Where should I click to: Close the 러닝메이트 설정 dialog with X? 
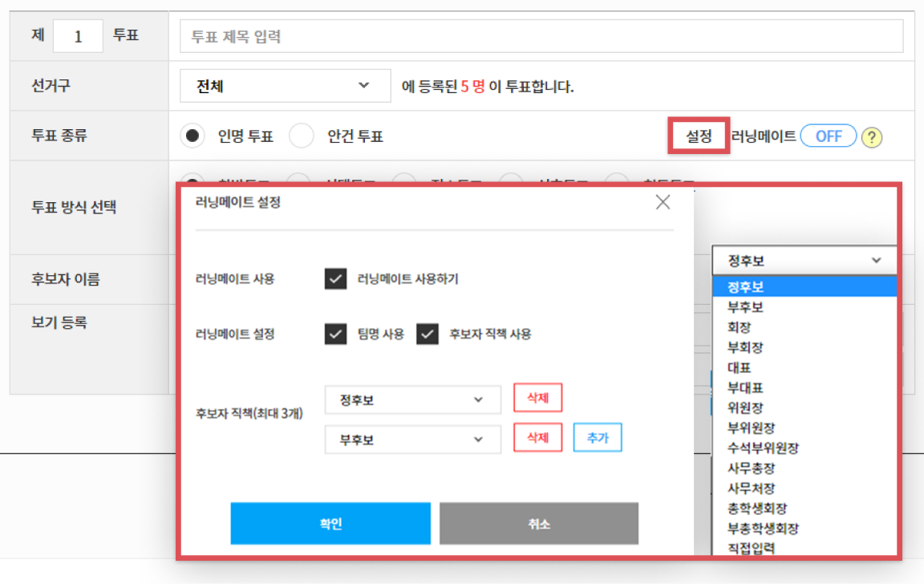click(x=663, y=202)
